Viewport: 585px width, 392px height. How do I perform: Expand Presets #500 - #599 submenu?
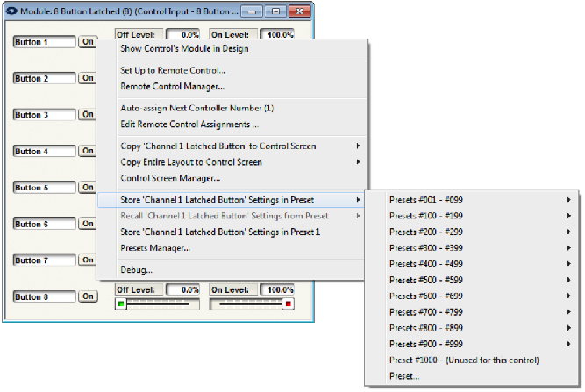(472, 280)
